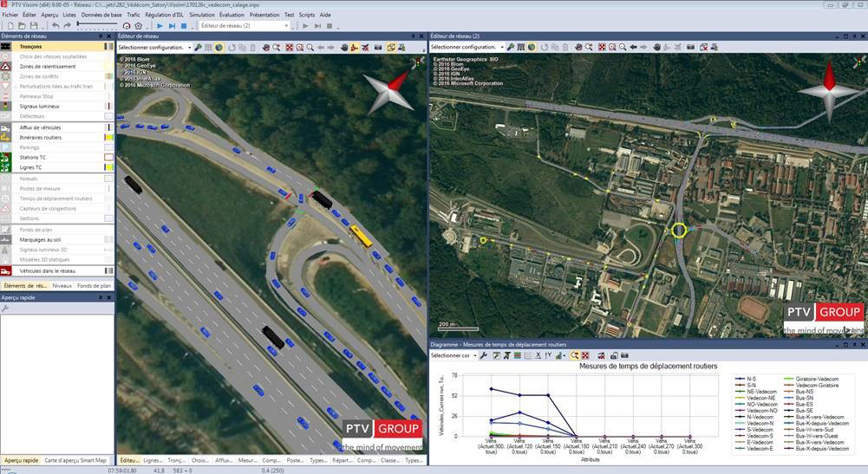Click the Affiux de véhicules icon
The image size is (868, 474).
pos(6,127)
